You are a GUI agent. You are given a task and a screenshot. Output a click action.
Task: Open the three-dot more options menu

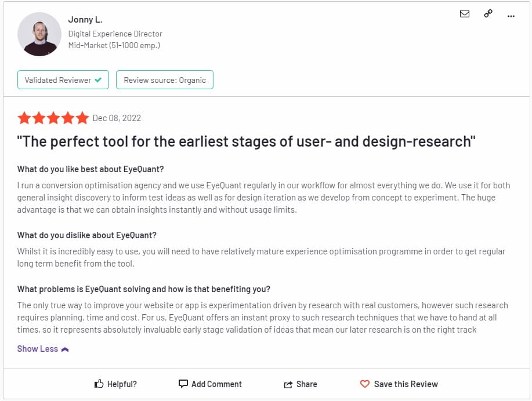tap(511, 16)
